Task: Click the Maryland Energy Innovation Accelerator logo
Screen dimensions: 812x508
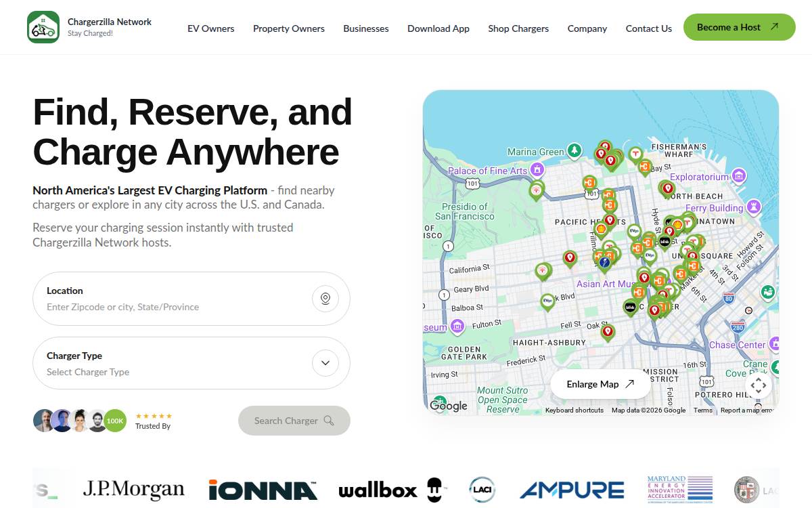Action: [679, 489]
